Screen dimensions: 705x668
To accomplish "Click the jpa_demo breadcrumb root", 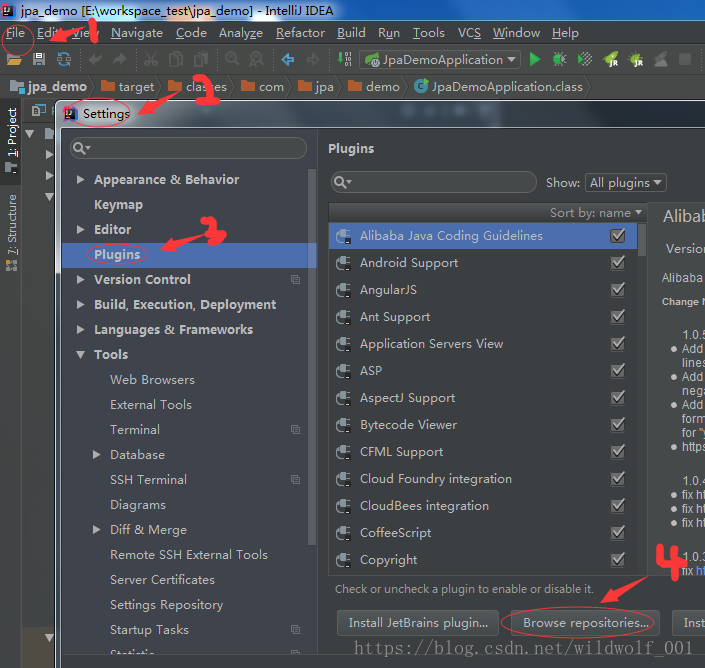I will pyautogui.click(x=49, y=87).
